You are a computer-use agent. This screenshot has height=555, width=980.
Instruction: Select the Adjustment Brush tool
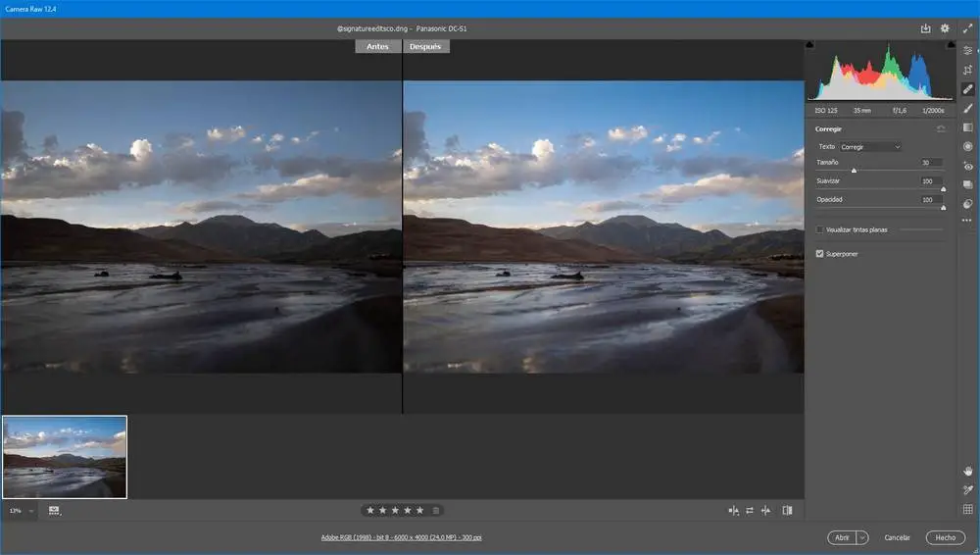(x=968, y=108)
